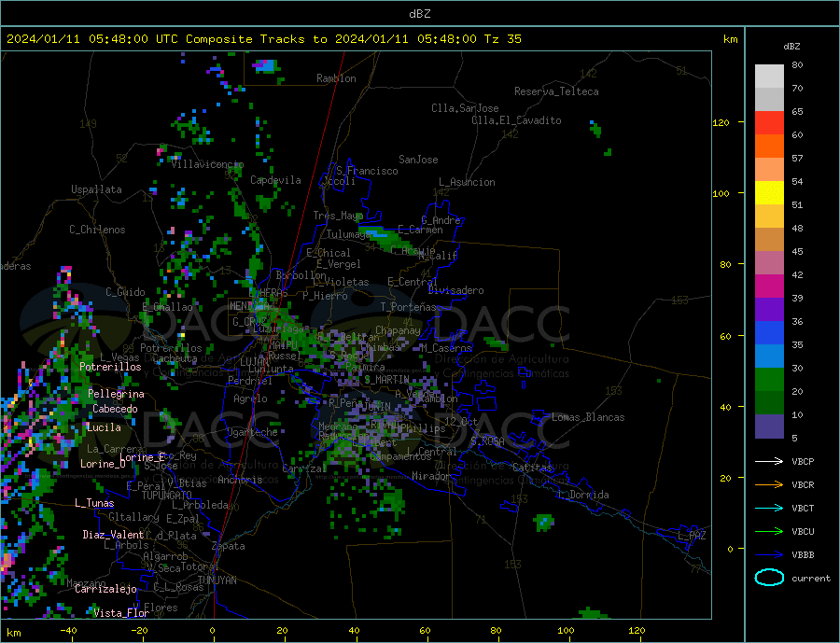The width and height of the screenshot is (840, 643).
Task: Click the 'Carrizalejo' map label
Action: point(105,589)
